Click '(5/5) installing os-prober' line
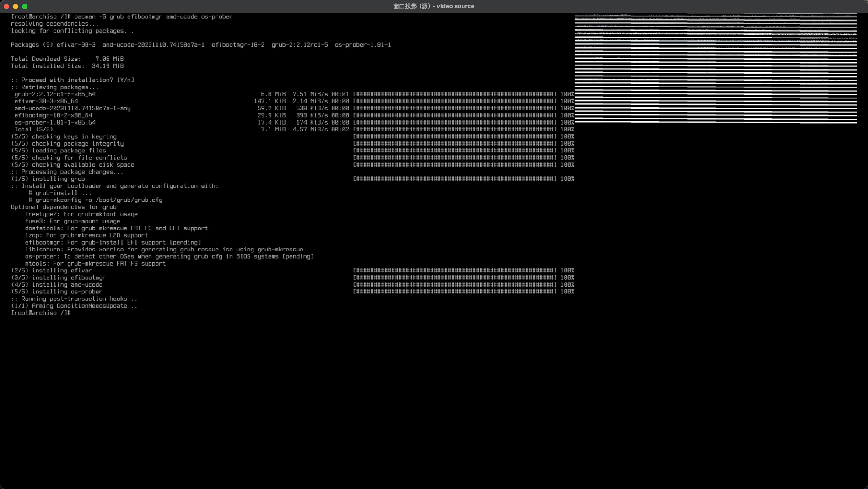This screenshot has width=868, height=489. click(x=57, y=292)
